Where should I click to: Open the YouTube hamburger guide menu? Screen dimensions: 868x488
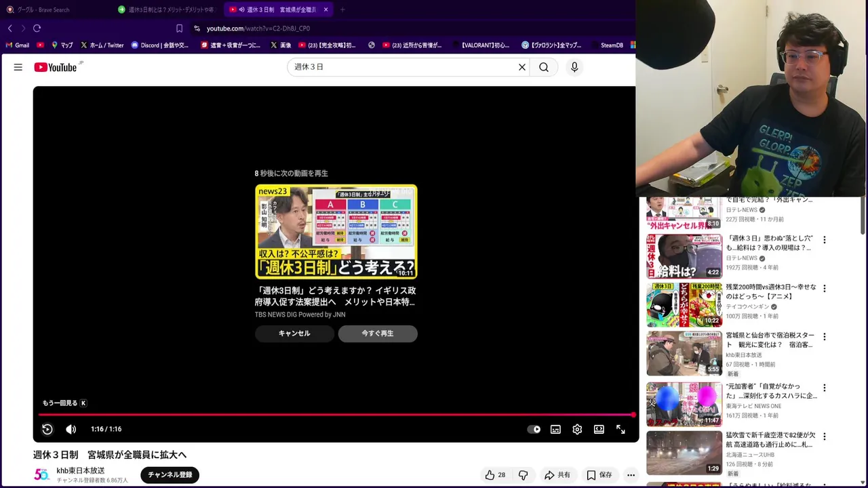(x=18, y=67)
